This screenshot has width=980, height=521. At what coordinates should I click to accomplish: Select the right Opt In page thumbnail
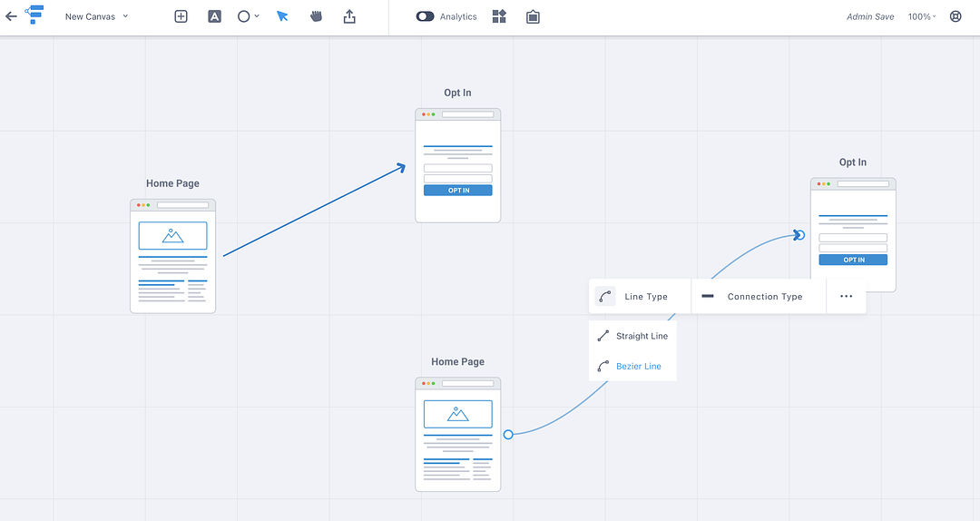click(x=853, y=235)
